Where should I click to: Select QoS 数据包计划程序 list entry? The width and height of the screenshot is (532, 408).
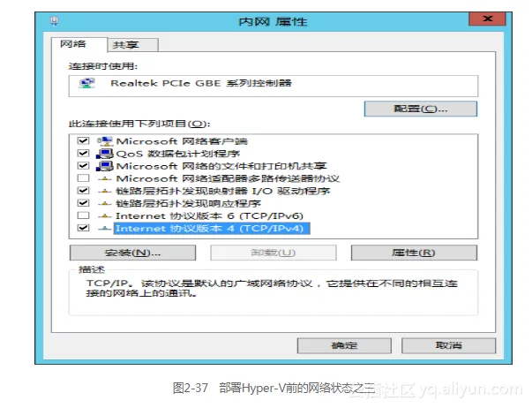(x=178, y=154)
